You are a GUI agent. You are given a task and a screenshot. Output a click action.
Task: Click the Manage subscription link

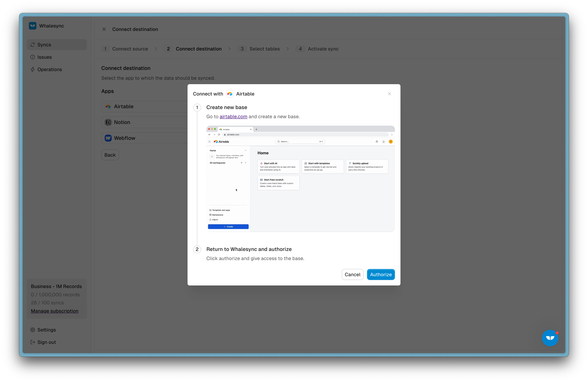point(55,311)
